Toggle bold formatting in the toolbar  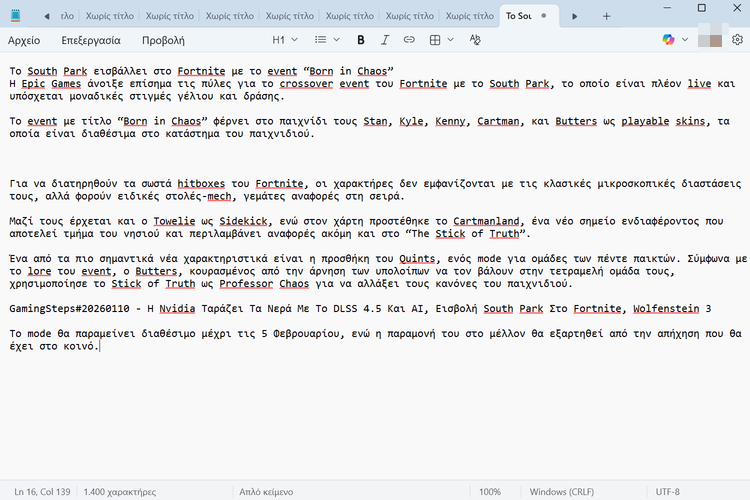pyautogui.click(x=361, y=40)
